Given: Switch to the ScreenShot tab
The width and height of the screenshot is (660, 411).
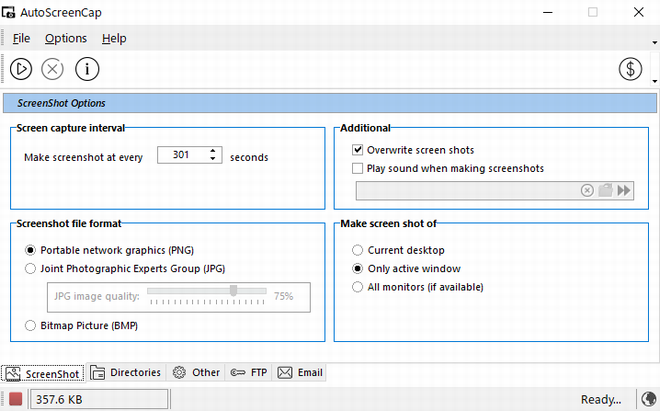Looking at the screenshot, I should click(43, 374).
